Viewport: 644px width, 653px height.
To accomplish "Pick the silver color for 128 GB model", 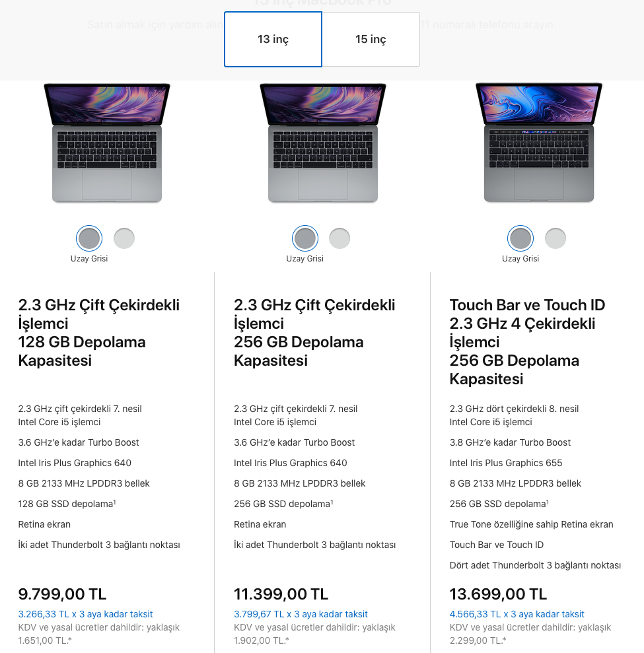I will click(x=124, y=238).
